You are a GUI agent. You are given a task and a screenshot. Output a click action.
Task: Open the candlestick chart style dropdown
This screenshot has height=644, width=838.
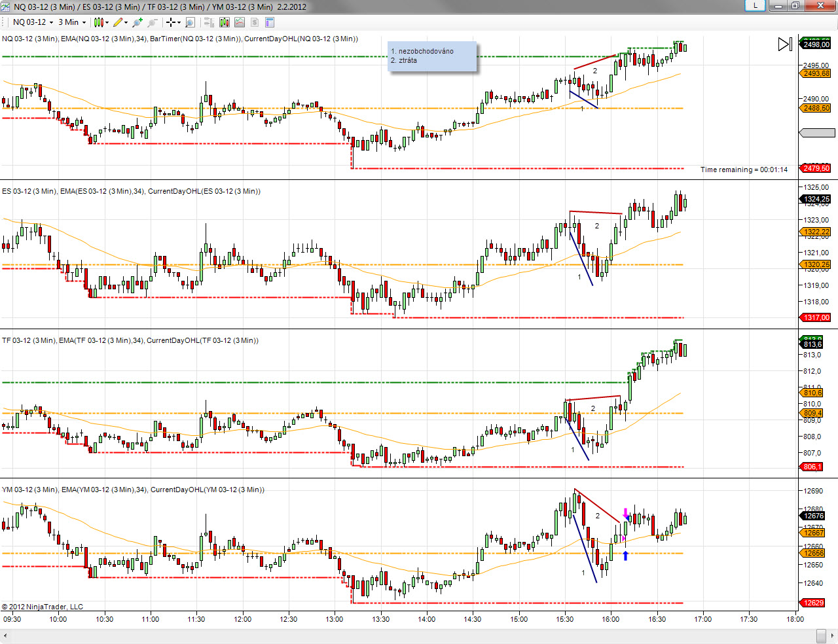point(101,22)
